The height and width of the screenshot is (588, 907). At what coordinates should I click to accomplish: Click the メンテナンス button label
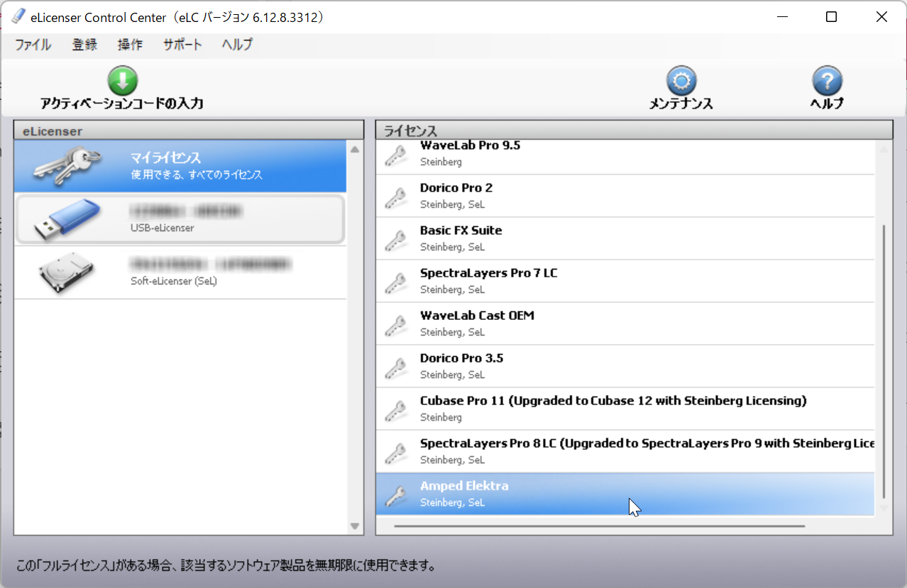coord(681,104)
